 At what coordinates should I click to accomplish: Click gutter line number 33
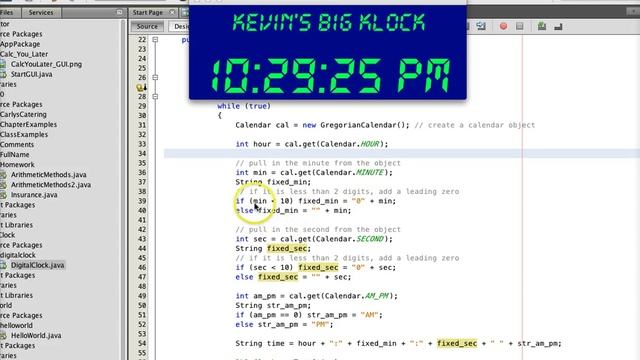coord(142,144)
